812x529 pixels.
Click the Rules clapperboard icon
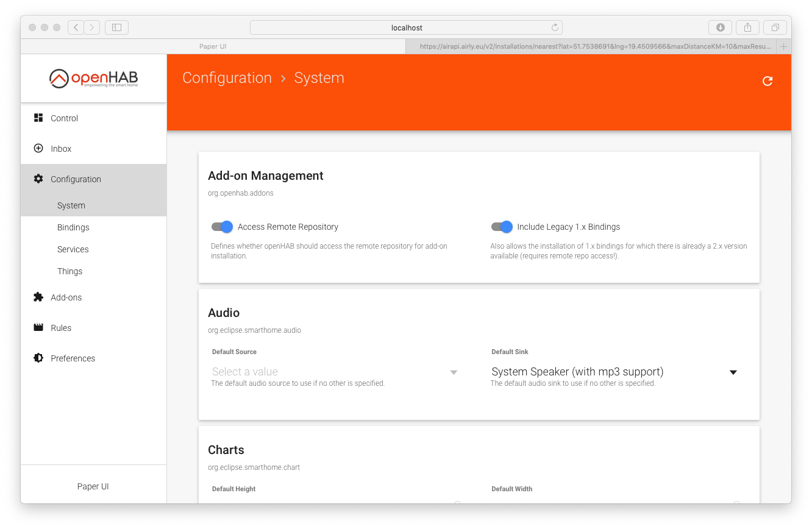click(x=38, y=327)
